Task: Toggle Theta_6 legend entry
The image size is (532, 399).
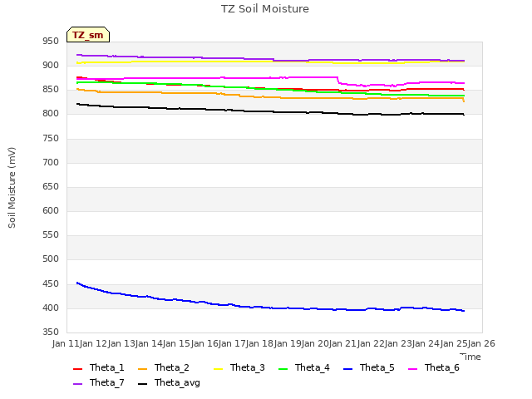Action: [x=434, y=367]
